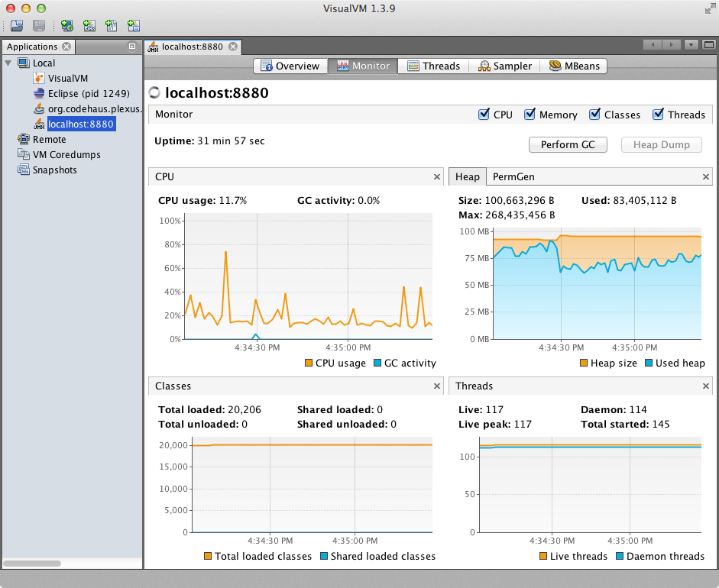
Task: Select the org.codehaus.plexus application node
Action: point(94,108)
